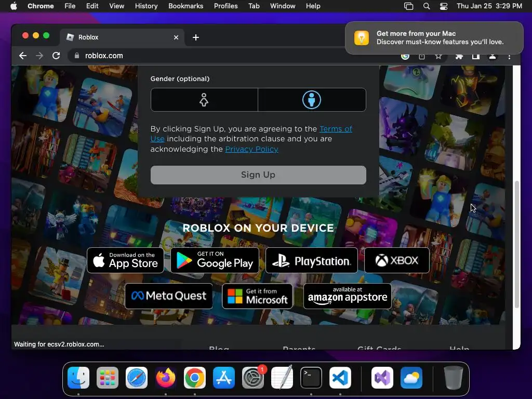Open Launchpad from the Dock

coord(108,378)
